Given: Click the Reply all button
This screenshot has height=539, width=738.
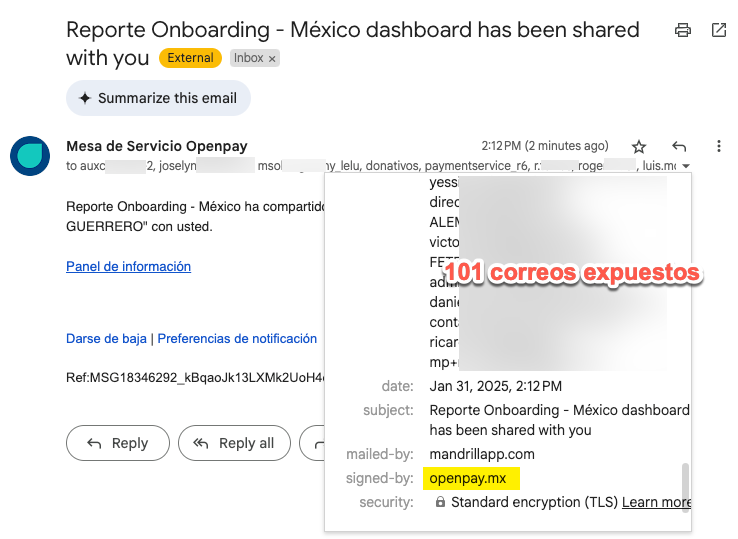Looking at the screenshot, I should coord(234,443).
